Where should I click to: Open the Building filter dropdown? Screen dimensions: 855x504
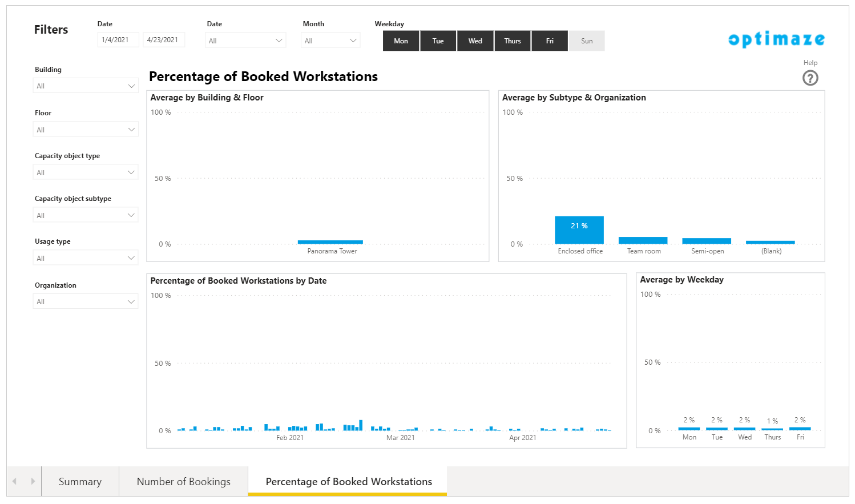coord(86,86)
